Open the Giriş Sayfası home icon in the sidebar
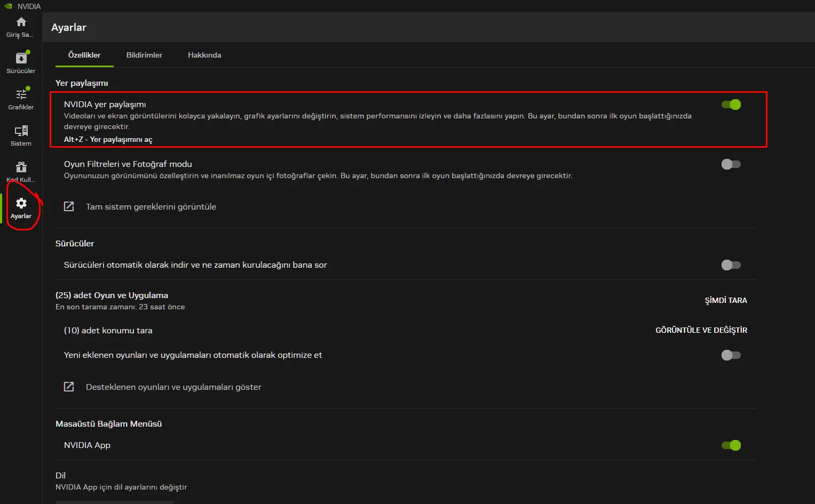The width and height of the screenshot is (815, 504). pos(21,22)
